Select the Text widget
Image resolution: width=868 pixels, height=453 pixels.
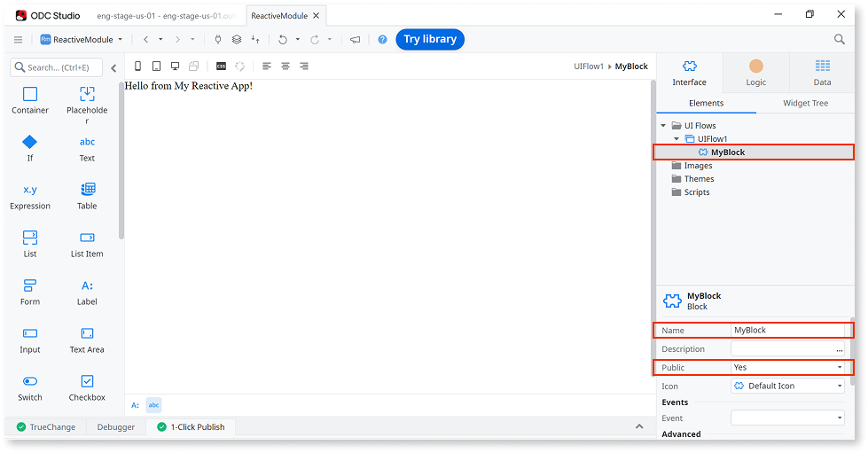click(87, 149)
